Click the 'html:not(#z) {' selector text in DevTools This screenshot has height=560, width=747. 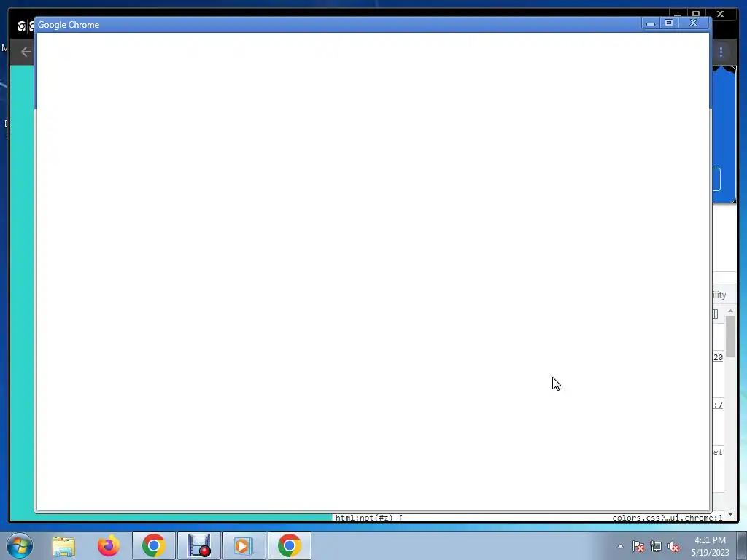click(x=368, y=518)
